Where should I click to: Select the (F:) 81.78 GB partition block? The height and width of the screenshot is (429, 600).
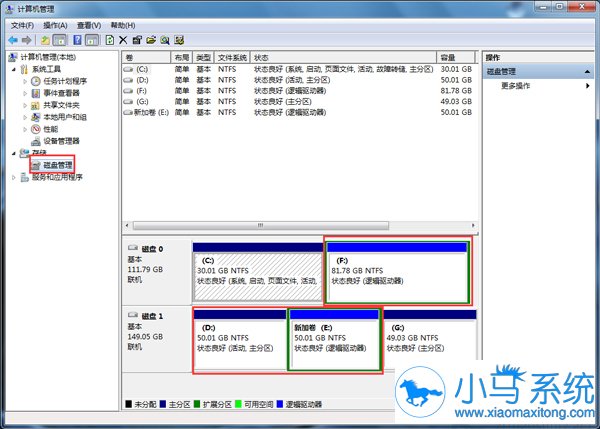click(398, 272)
